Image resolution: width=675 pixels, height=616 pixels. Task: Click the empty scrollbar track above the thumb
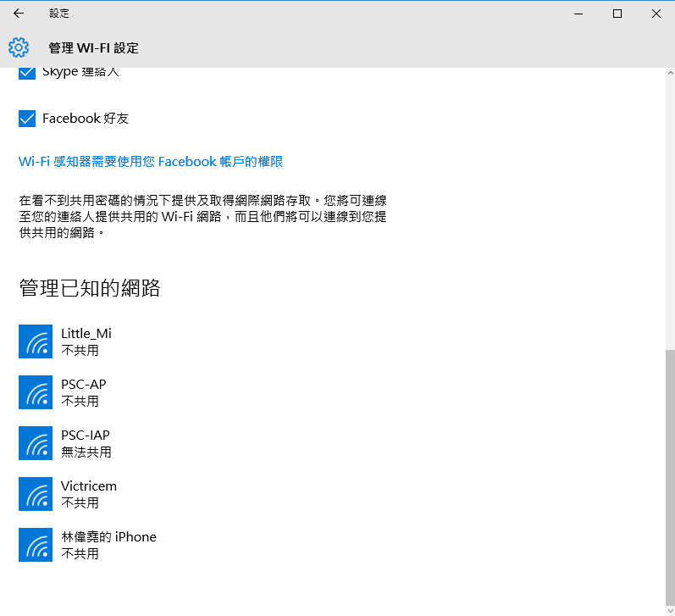[x=670, y=212]
